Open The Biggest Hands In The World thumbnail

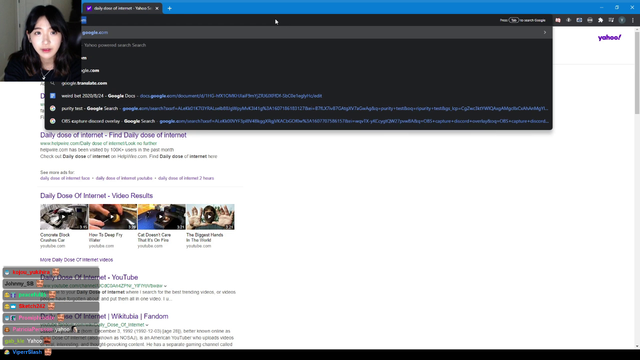click(x=210, y=217)
